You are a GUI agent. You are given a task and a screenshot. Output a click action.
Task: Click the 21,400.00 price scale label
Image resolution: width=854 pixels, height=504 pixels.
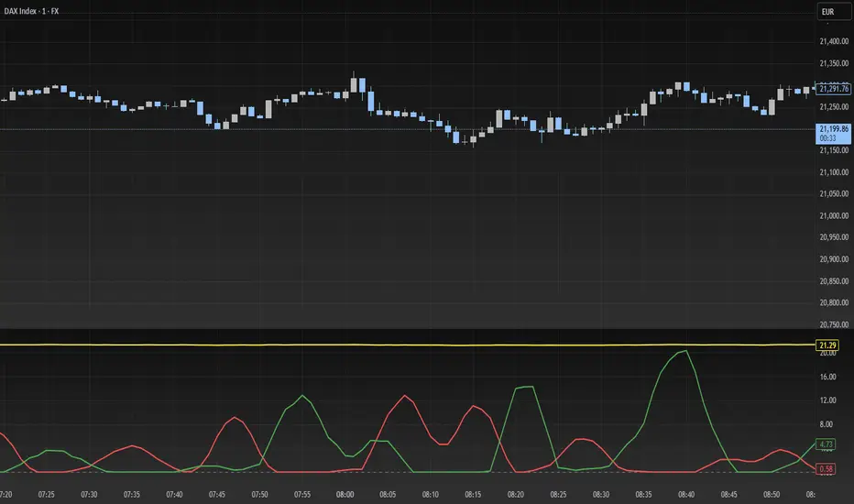coord(832,42)
